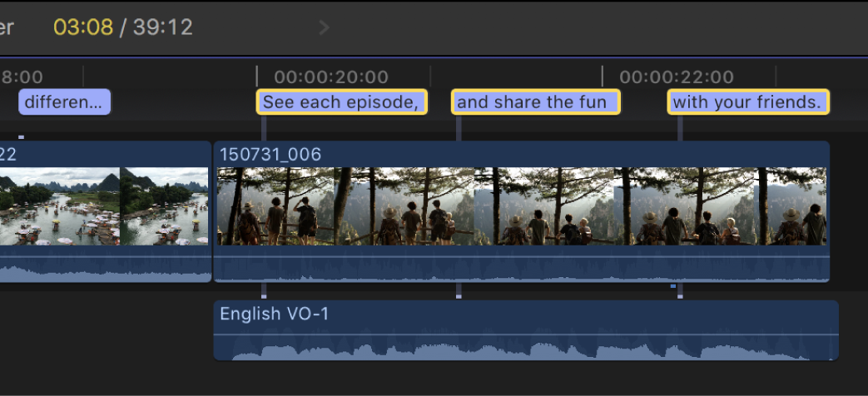This screenshot has width=868, height=396.
Task: Click the audio volume line on 150731_006
Action: pyautogui.click(x=522, y=257)
